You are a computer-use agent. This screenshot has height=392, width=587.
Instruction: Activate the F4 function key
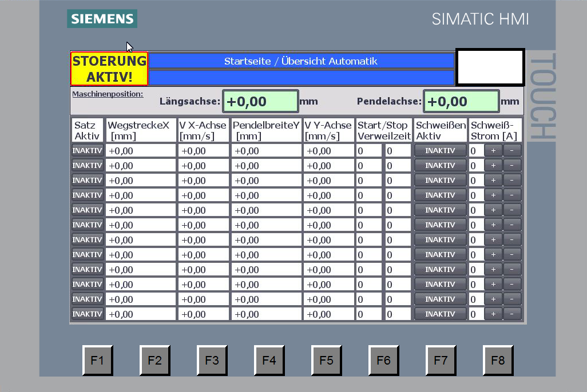(269, 360)
